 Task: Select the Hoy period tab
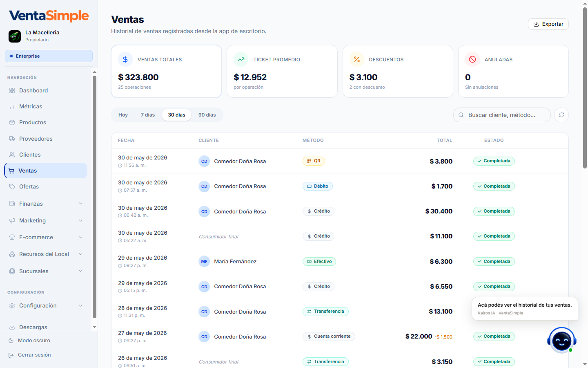(x=123, y=115)
